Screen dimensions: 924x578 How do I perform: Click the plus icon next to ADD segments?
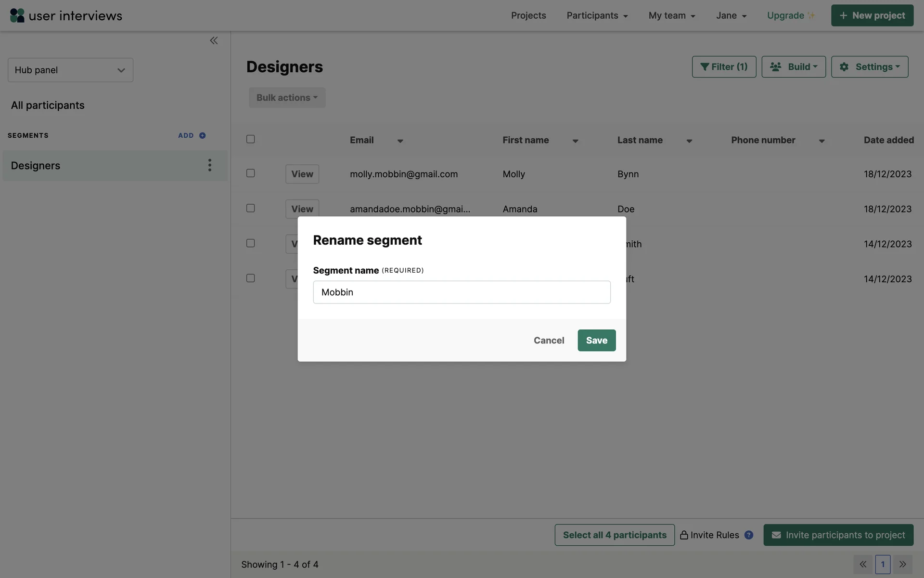point(203,135)
